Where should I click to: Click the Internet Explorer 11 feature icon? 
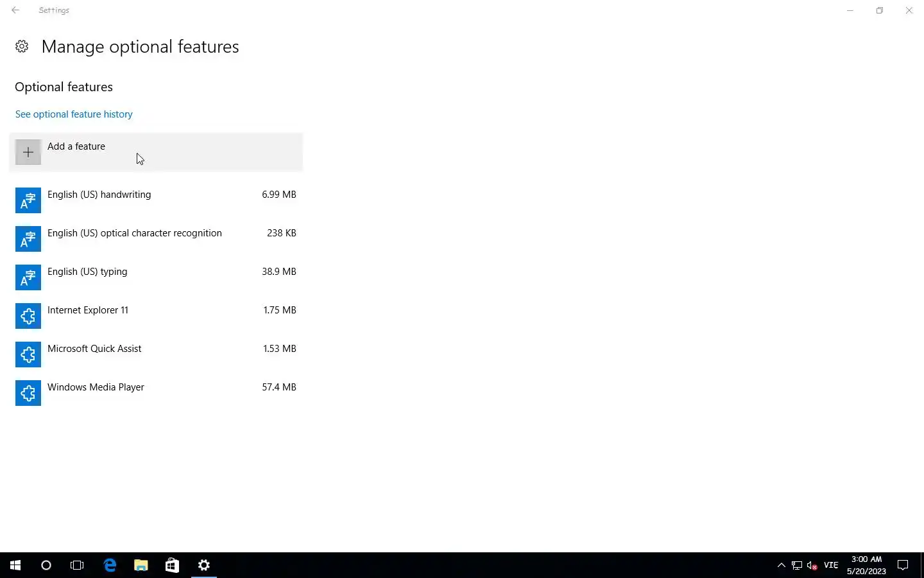pyautogui.click(x=28, y=316)
